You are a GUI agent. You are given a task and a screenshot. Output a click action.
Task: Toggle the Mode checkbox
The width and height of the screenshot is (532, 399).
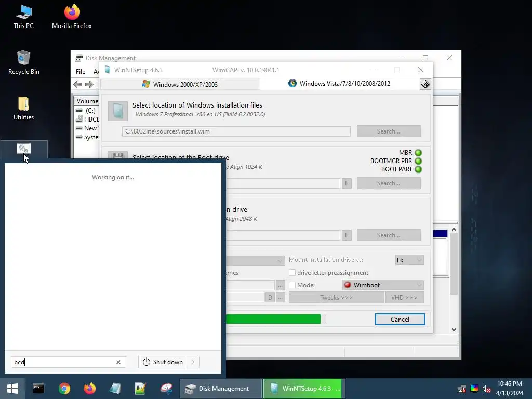[292, 285]
